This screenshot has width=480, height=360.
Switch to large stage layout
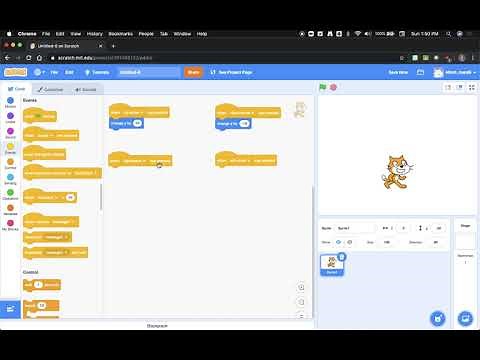click(x=460, y=87)
